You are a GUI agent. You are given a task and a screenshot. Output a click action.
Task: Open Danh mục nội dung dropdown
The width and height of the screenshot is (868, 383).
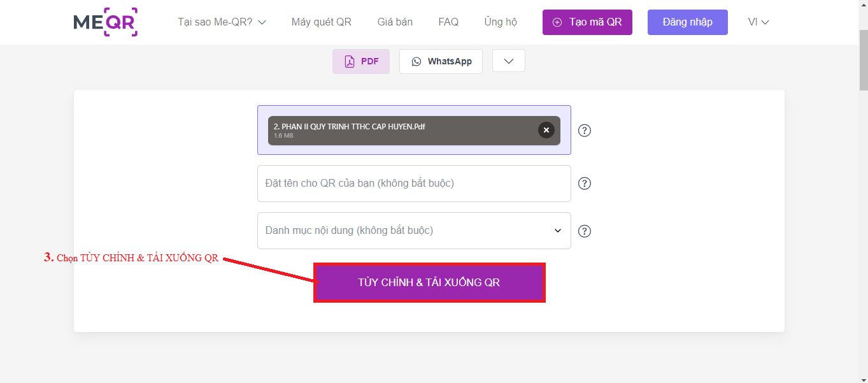coord(414,231)
